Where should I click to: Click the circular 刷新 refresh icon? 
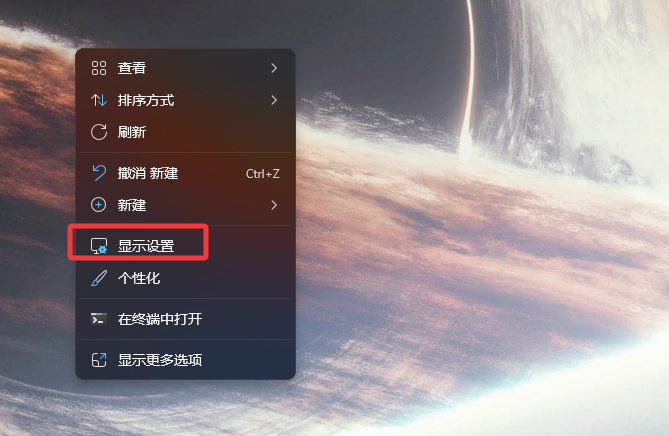tap(99, 132)
